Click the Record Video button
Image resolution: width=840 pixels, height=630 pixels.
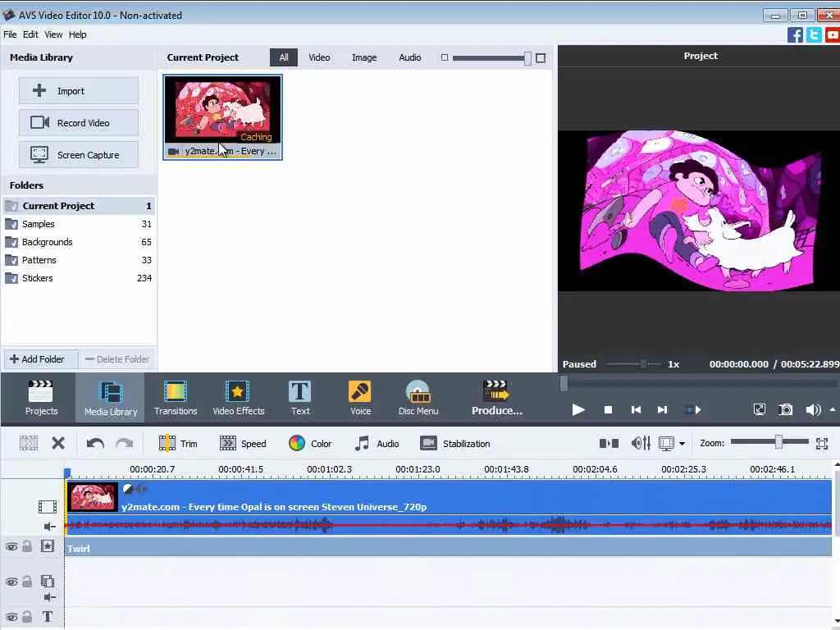click(79, 123)
